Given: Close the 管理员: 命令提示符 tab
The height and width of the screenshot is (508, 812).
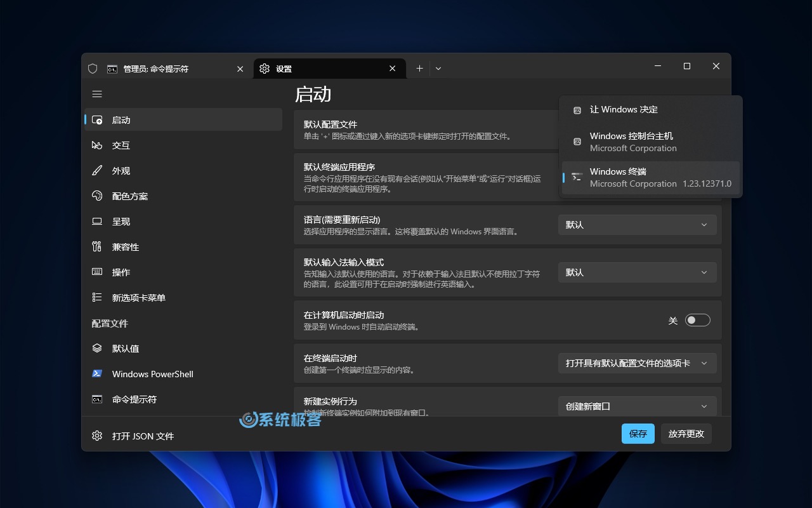Looking at the screenshot, I should [240, 69].
